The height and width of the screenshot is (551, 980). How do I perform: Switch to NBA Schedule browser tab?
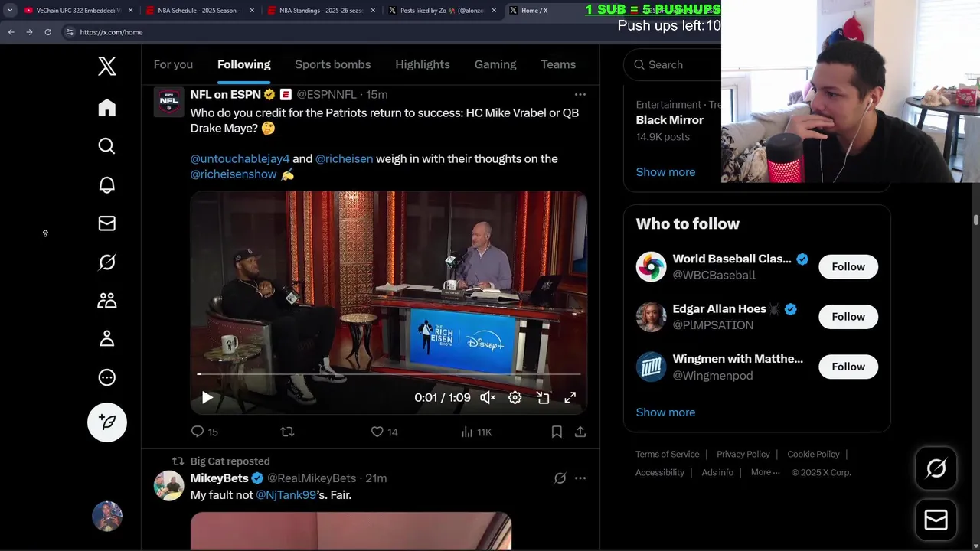(x=199, y=11)
